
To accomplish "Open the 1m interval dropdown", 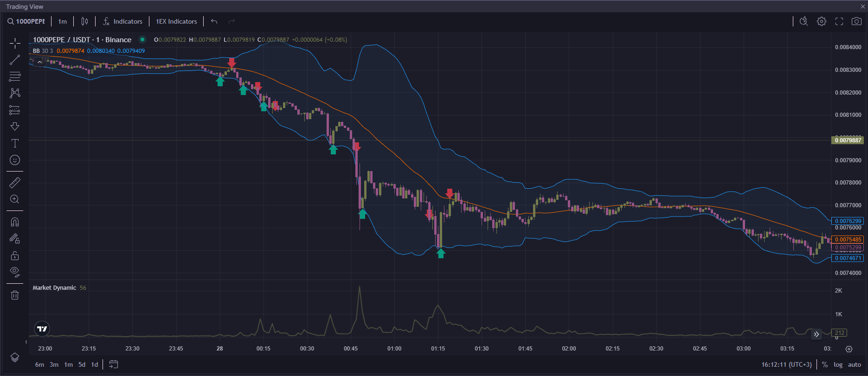I will click(x=63, y=21).
